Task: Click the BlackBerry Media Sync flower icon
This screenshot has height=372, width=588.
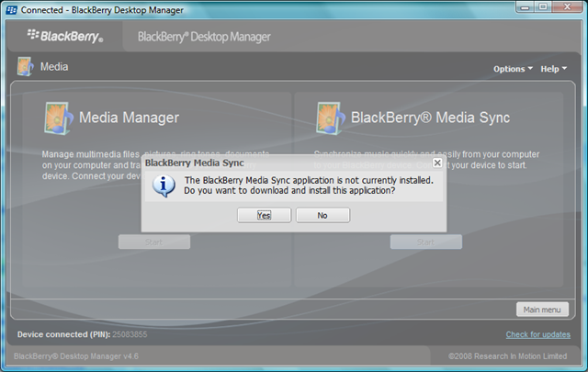Action: click(x=331, y=118)
